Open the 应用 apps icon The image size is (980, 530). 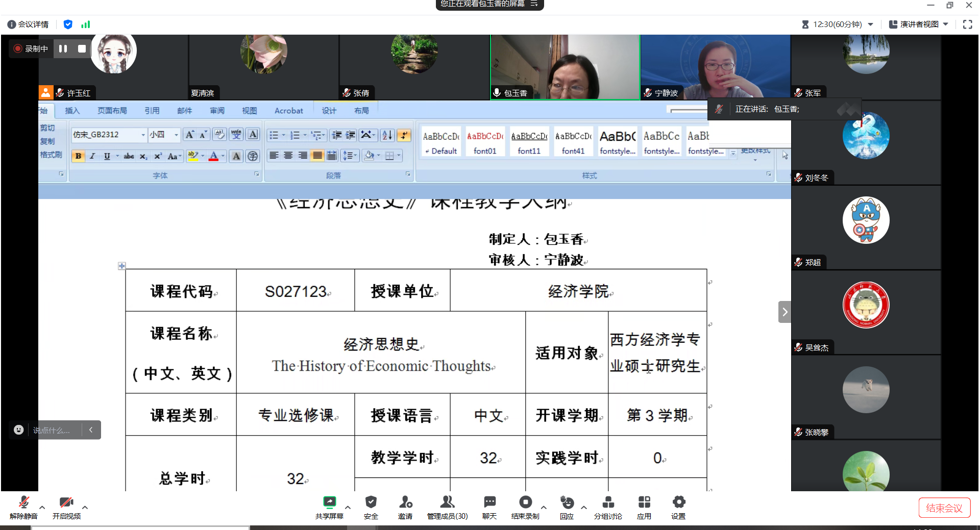pyautogui.click(x=644, y=503)
